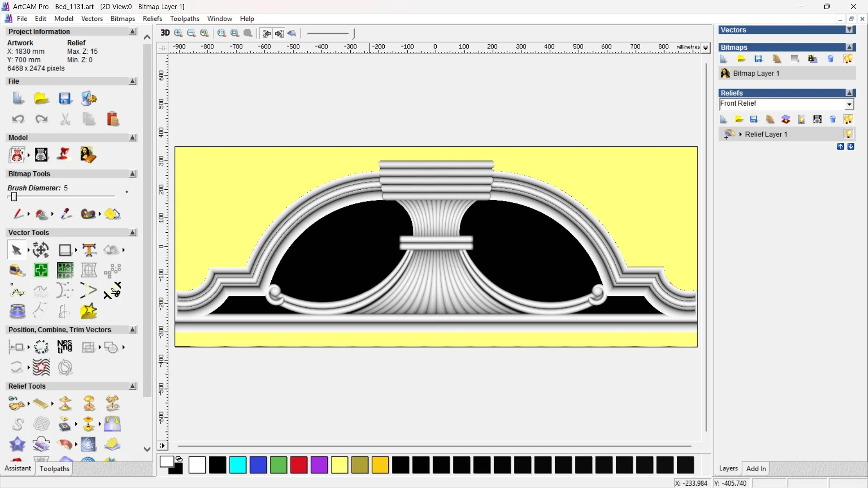868x488 pixels.
Task: Open the Toolpaths menu
Action: [x=184, y=19]
